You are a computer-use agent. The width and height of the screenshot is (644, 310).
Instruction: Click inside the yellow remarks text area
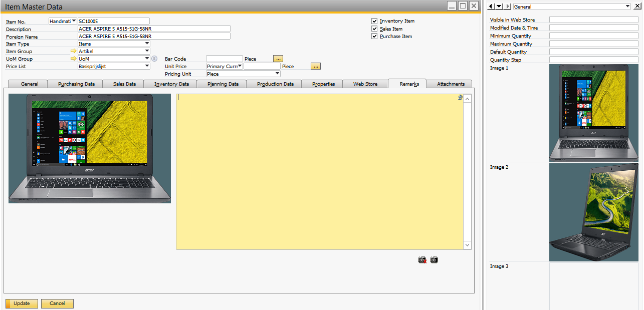[319, 171]
